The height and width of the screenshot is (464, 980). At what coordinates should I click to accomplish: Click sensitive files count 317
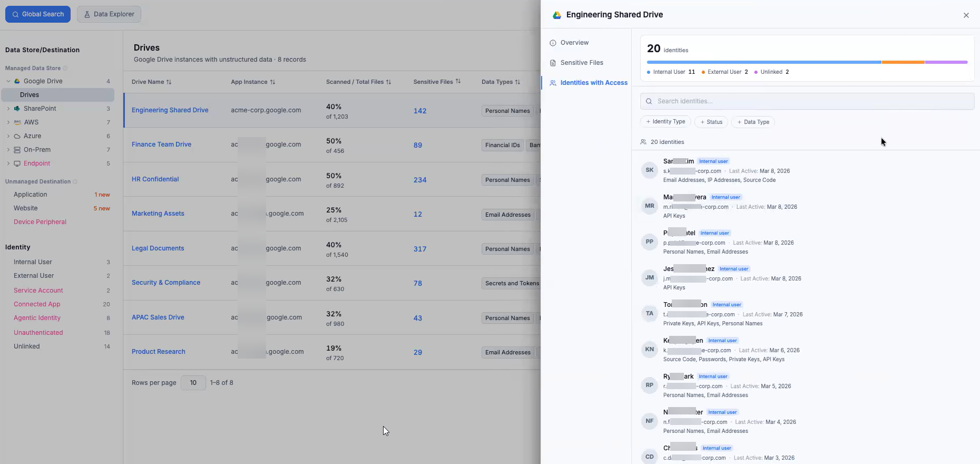coord(420,249)
